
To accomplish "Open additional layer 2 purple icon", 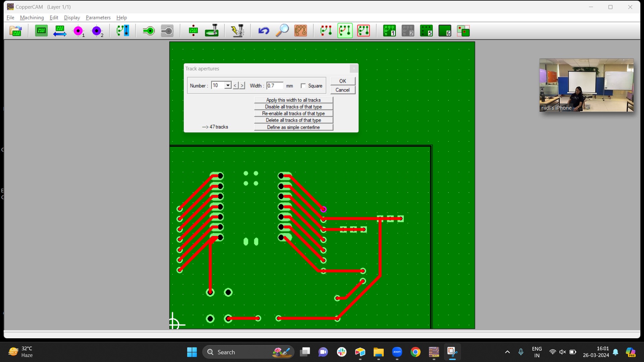I will tap(97, 31).
